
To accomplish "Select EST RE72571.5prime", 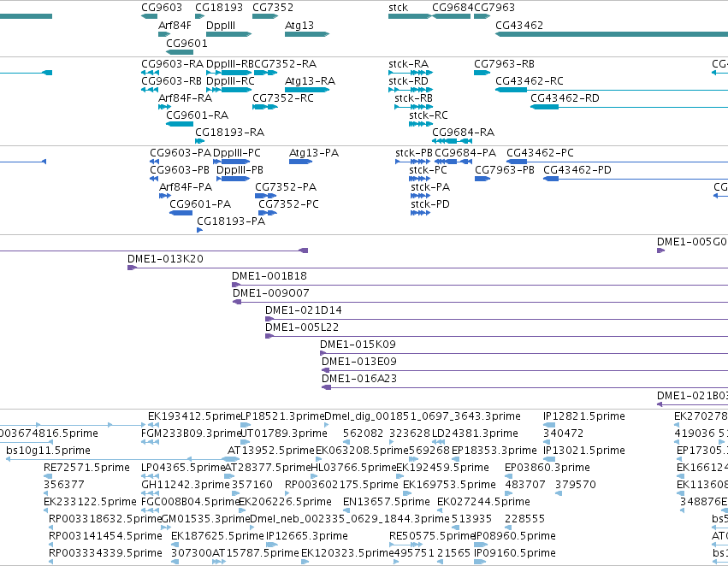I will pos(48,476).
